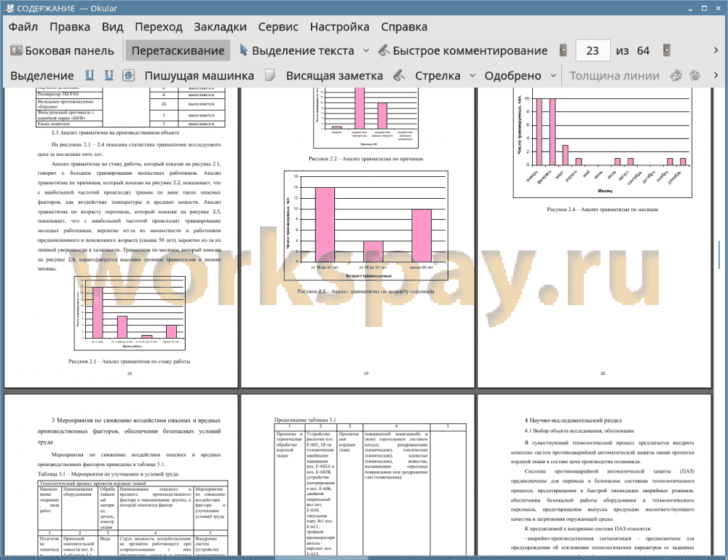This screenshot has width=728, height=560.
Task: Click the Figure 2.3 age bar chart
Action: coord(366,225)
